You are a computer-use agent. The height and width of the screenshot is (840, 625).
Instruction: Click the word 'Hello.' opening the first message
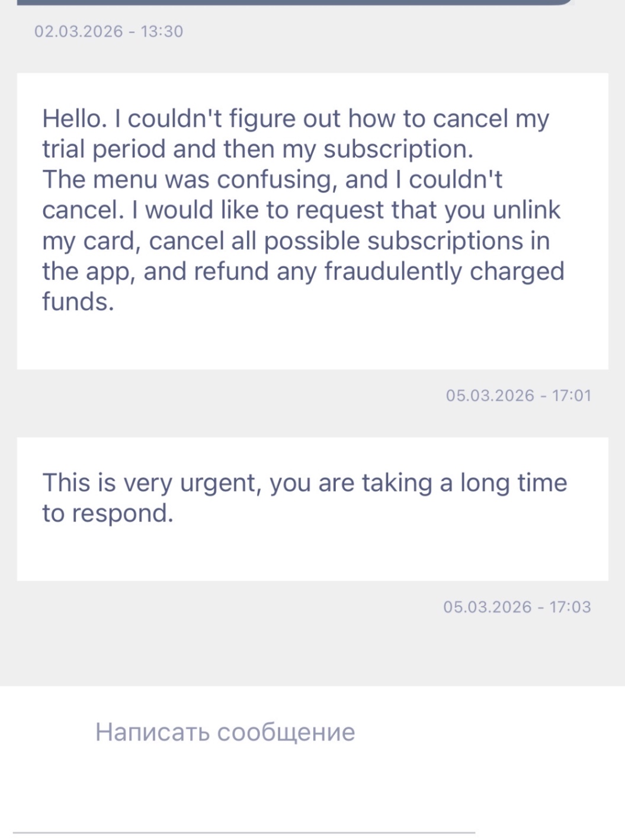[x=75, y=119]
